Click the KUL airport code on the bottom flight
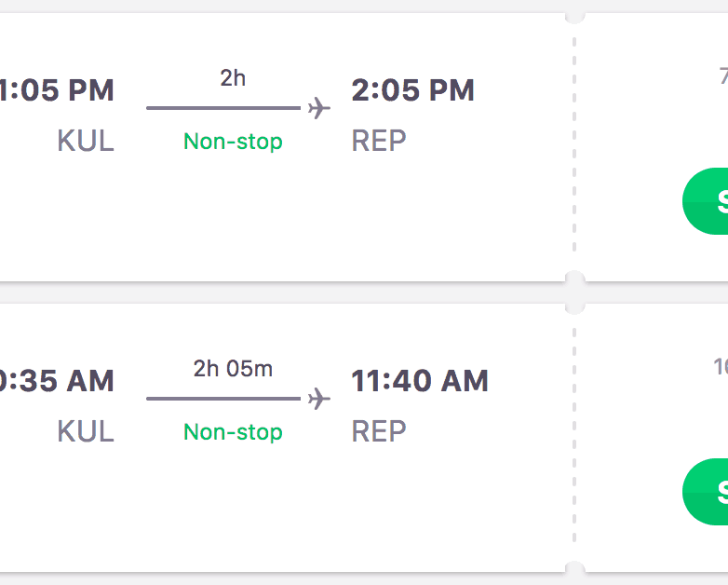 point(86,432)
